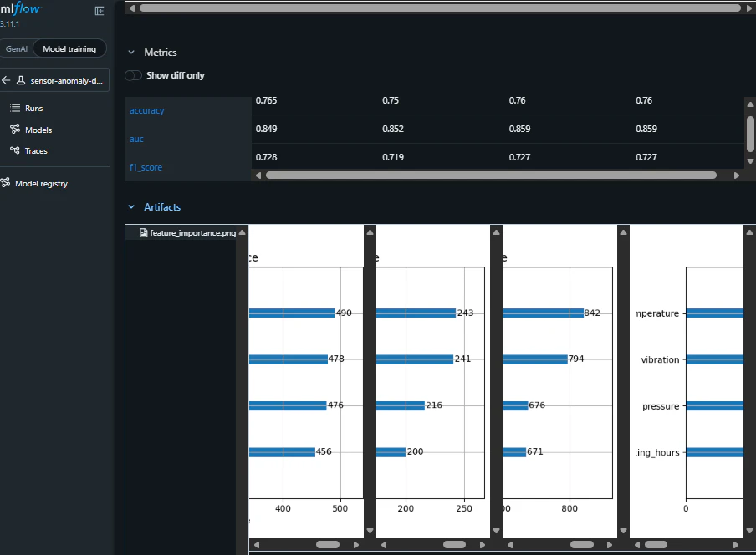Collapse the sidebar using the panel icon
Screen dimensions: 756x555
pos(100,11)
